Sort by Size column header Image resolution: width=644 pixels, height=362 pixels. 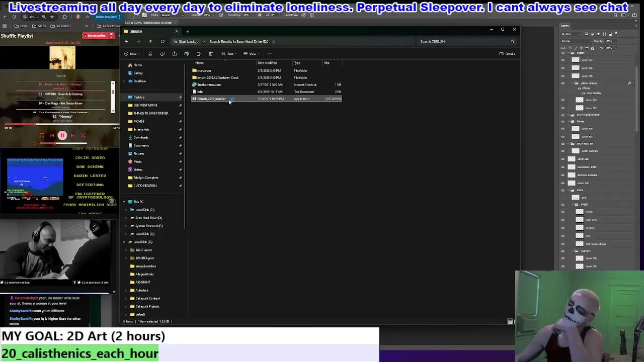point(327,63)
